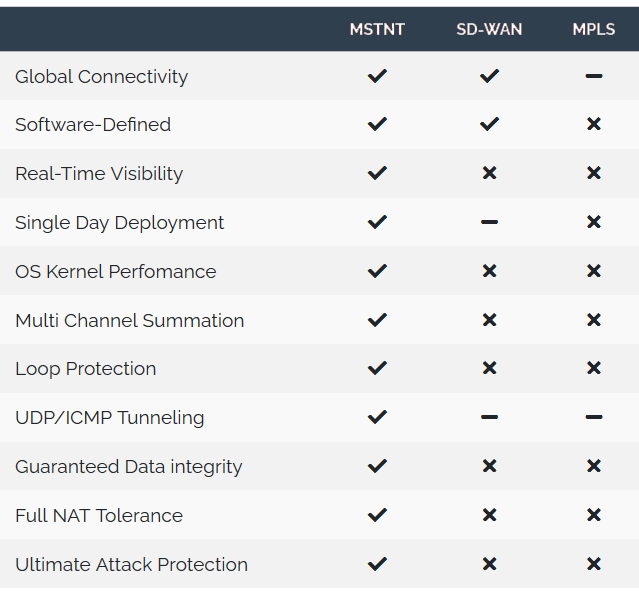Click MSTNT checkmark for Global Connectivity
The height and width of the screenshot is (601, 639).
click(x=377, y=76)
